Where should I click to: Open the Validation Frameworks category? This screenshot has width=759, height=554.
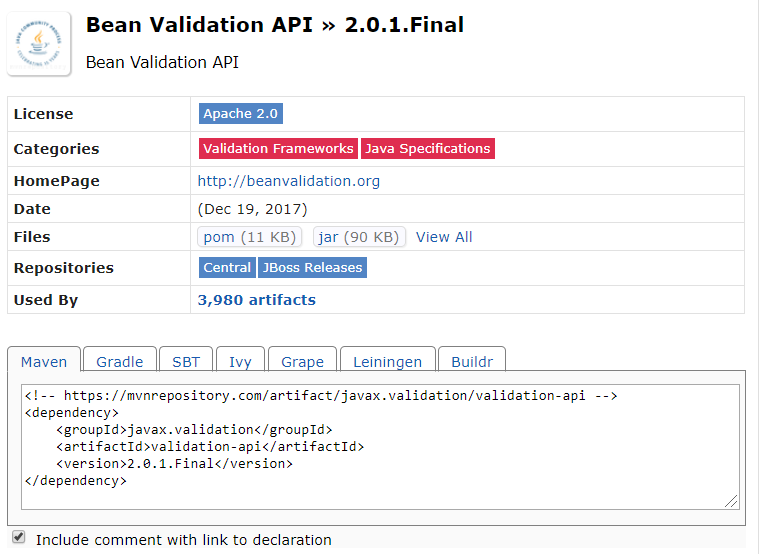point(278,148)
